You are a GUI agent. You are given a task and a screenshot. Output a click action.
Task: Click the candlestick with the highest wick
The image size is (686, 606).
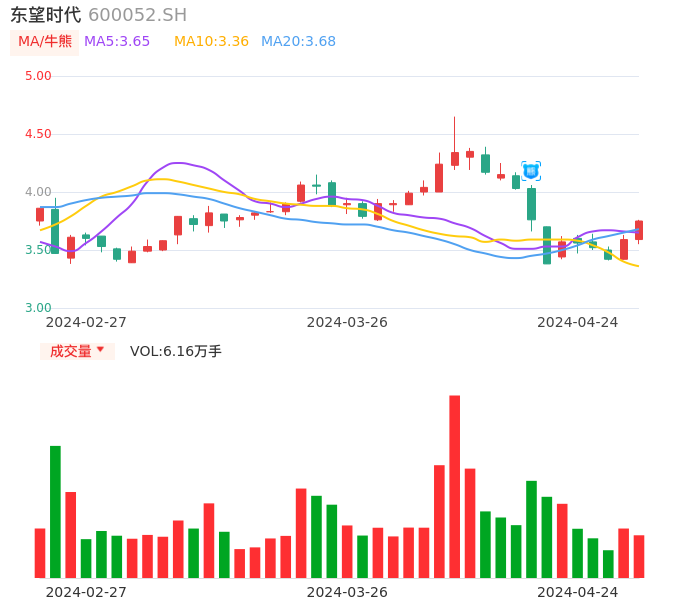(x=454, y=157)
